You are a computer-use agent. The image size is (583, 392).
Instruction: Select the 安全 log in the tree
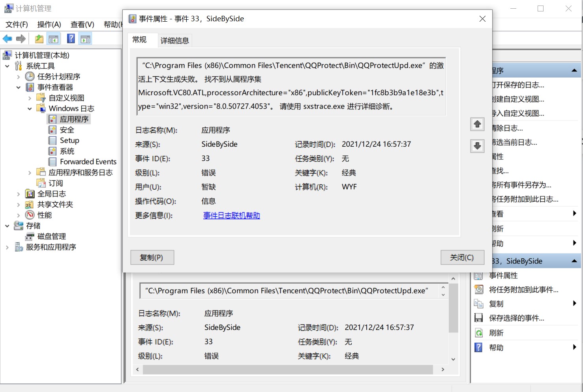point(66,129)
